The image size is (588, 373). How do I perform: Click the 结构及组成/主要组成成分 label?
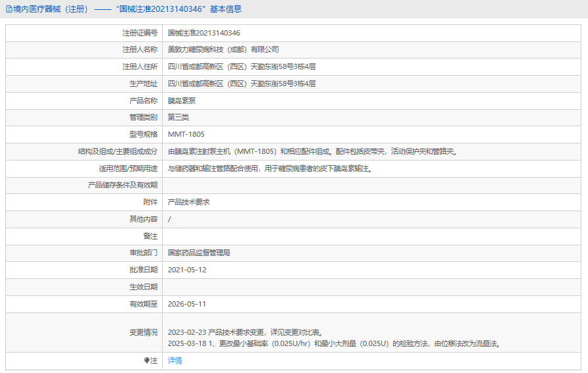coord(118,151)
